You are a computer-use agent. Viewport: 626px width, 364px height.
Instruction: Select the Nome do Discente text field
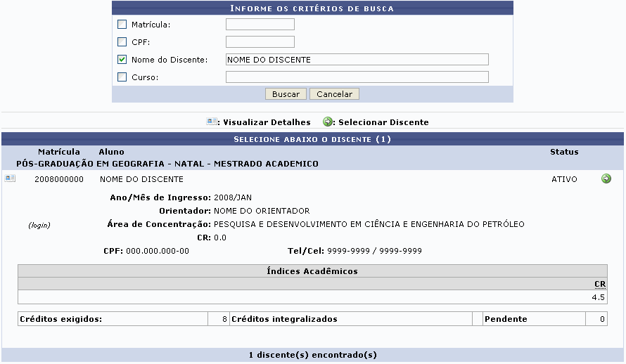pos(357,60)
